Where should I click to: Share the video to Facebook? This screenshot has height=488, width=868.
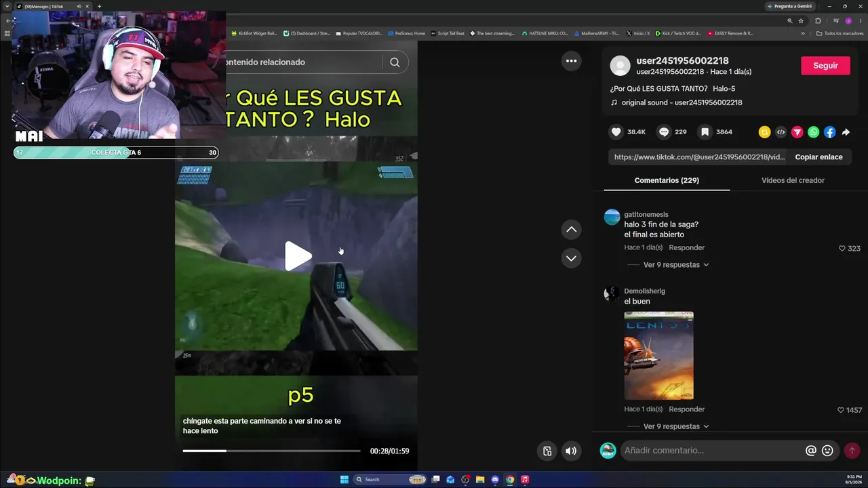pyautogui.click(x=829, y=132)
